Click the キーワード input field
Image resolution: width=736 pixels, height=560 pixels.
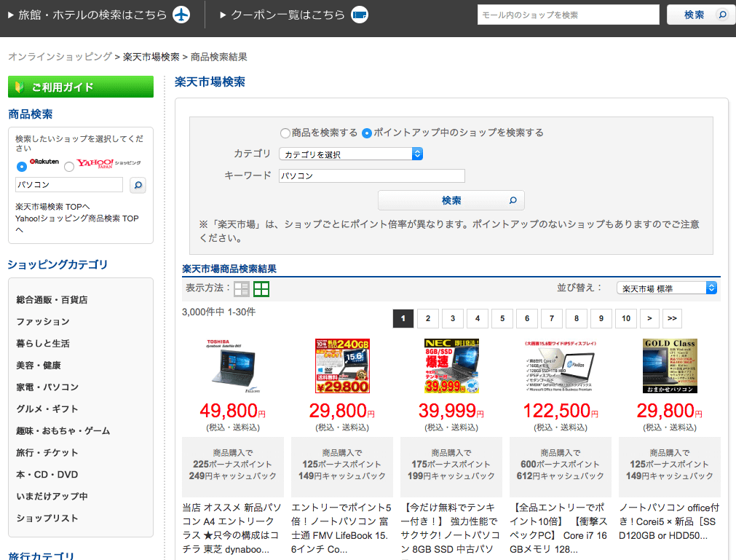(x=372, y=176)
